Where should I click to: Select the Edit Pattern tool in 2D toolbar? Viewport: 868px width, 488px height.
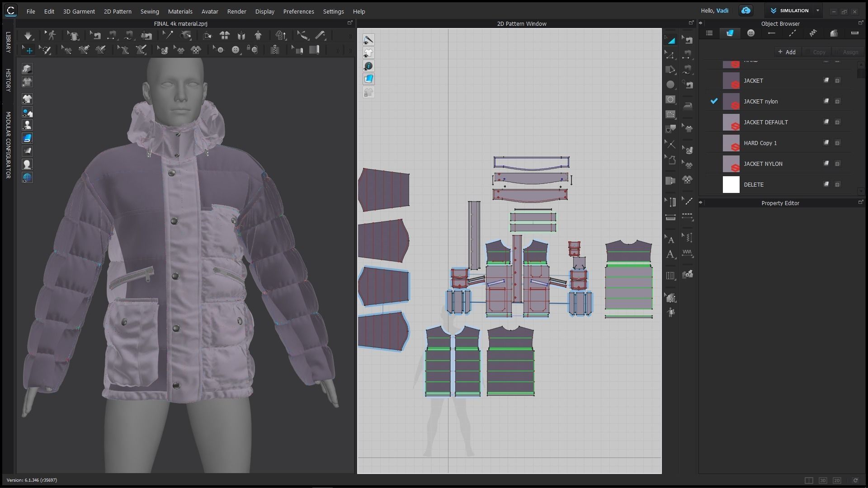[670, 55]
